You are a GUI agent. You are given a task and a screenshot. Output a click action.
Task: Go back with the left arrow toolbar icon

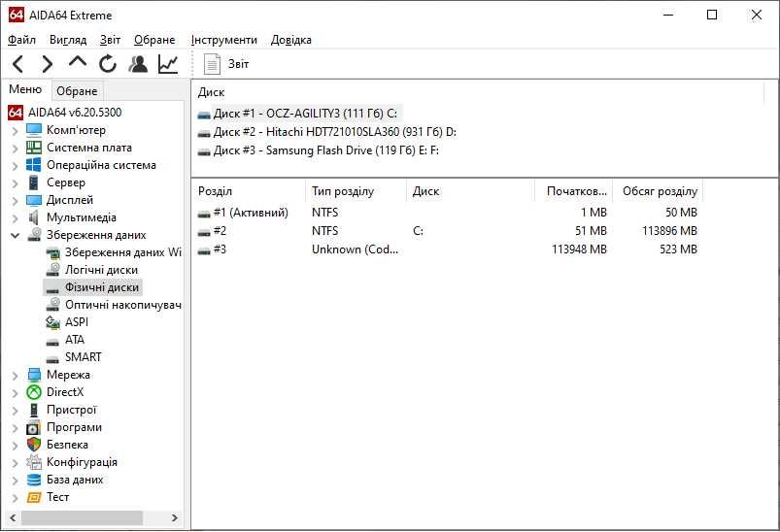[x=17, y=64]
